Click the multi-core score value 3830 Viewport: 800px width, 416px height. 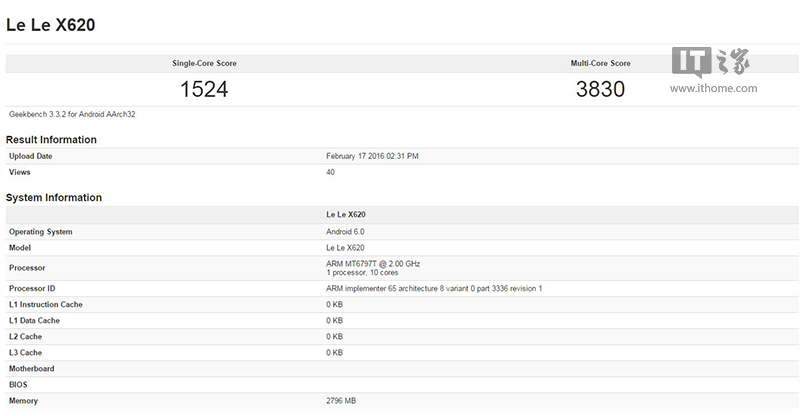(x=601, y=89)
